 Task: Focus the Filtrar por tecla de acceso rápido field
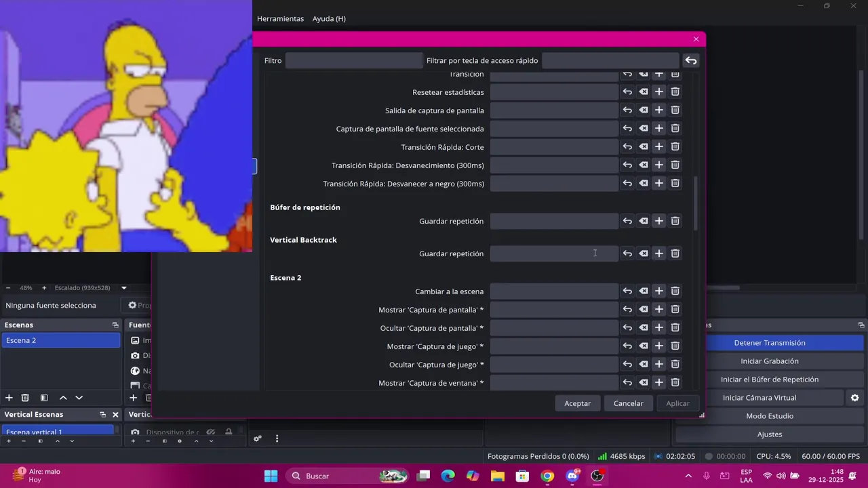coord(610,60)
